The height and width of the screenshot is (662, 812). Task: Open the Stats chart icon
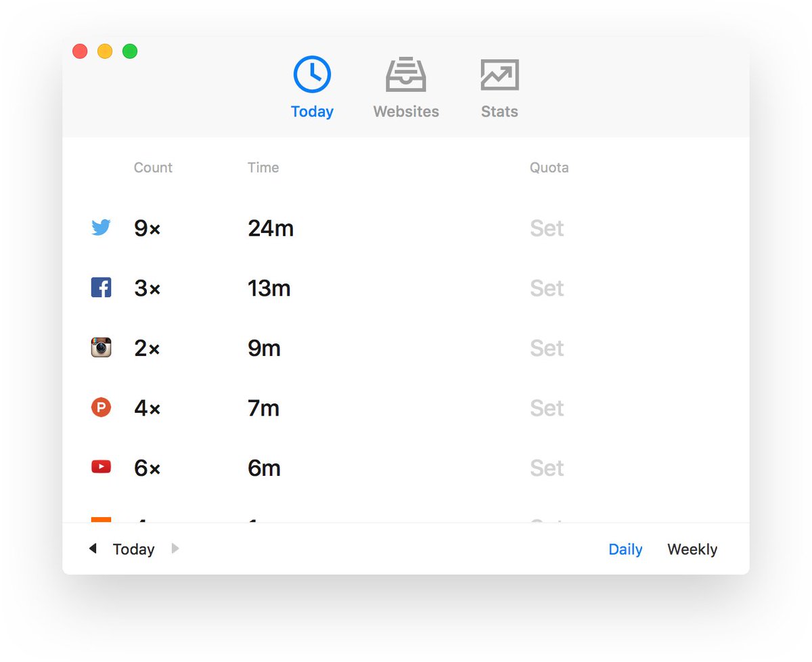pos(499,74)
